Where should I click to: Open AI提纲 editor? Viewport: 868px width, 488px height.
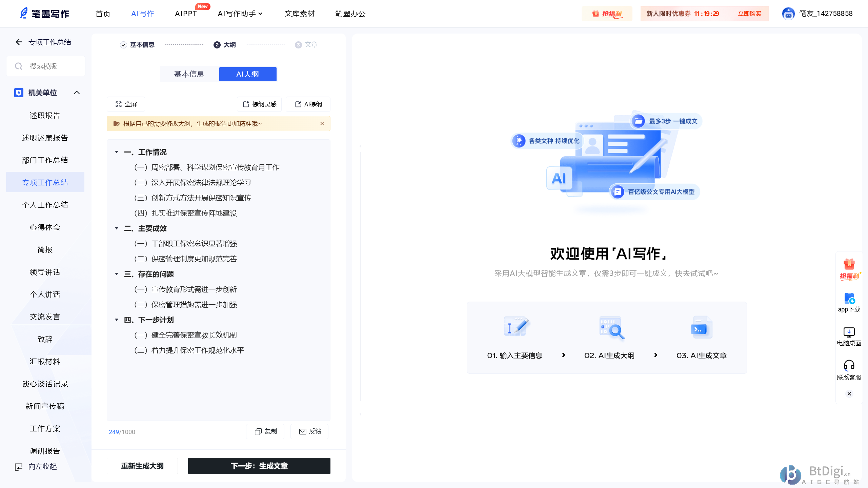(x=308, y=104)
